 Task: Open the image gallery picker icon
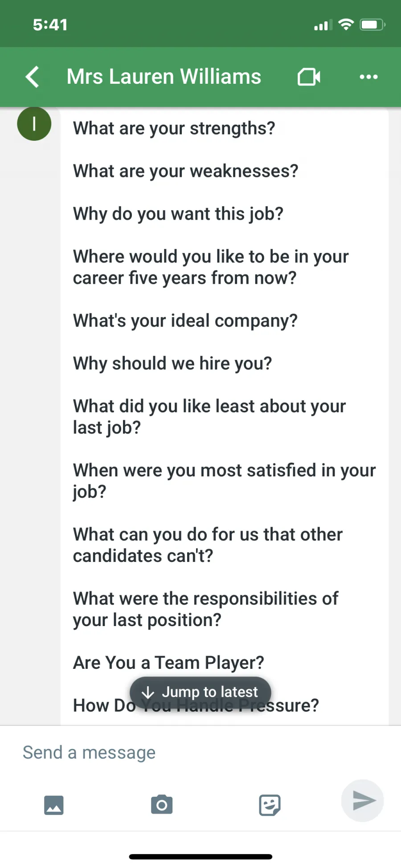click(x=54, y=805)
